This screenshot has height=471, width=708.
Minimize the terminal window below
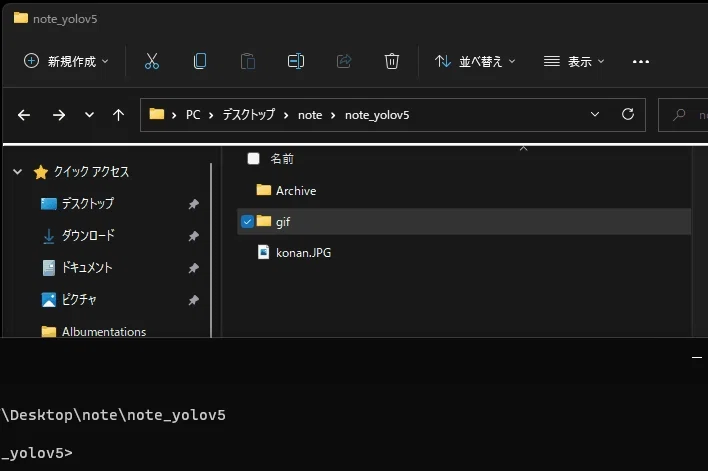pyautogui.click(x=697, y=358)
